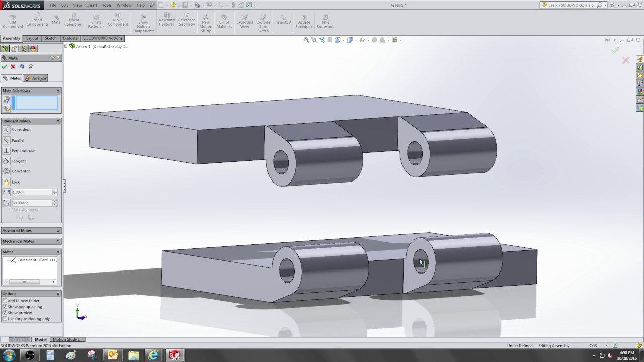
Task: Undo the last mate in PropertyManager
Action: 21,66
